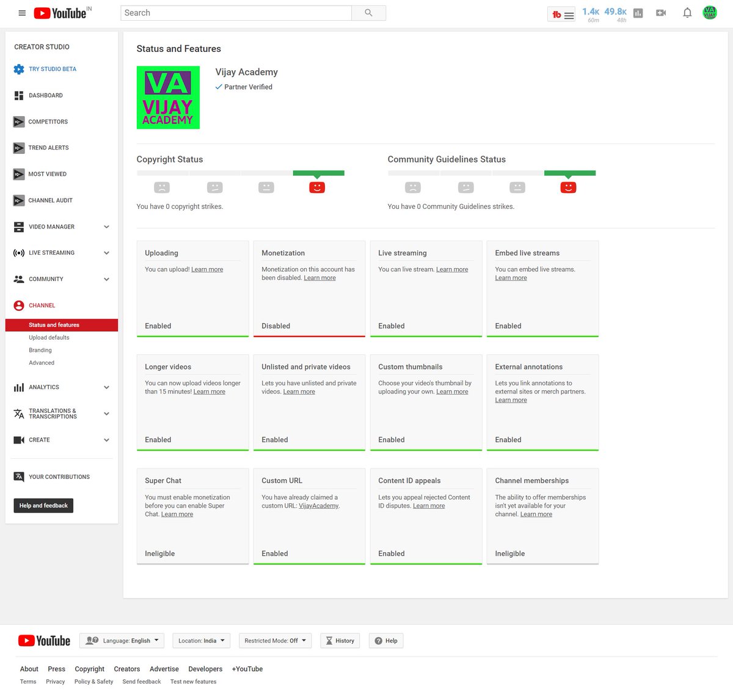Click the YouTube logo in header

pyautogui.click(x=60, y=13)
